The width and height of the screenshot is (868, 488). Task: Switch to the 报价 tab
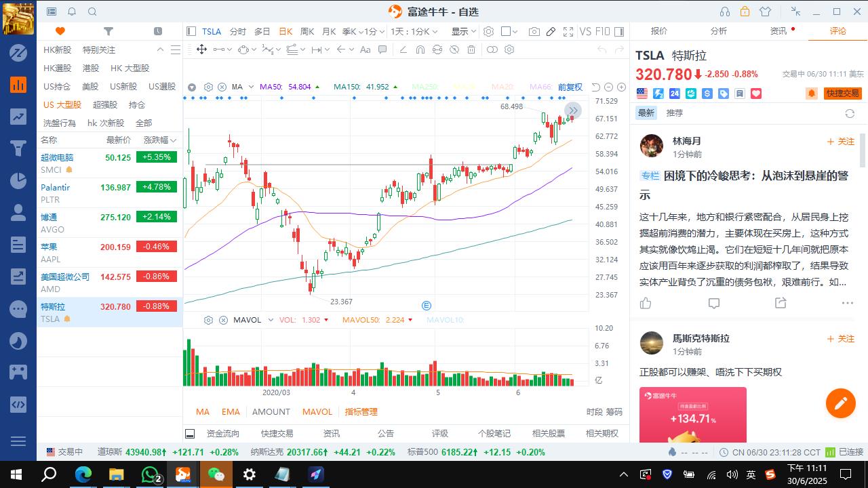659,30
